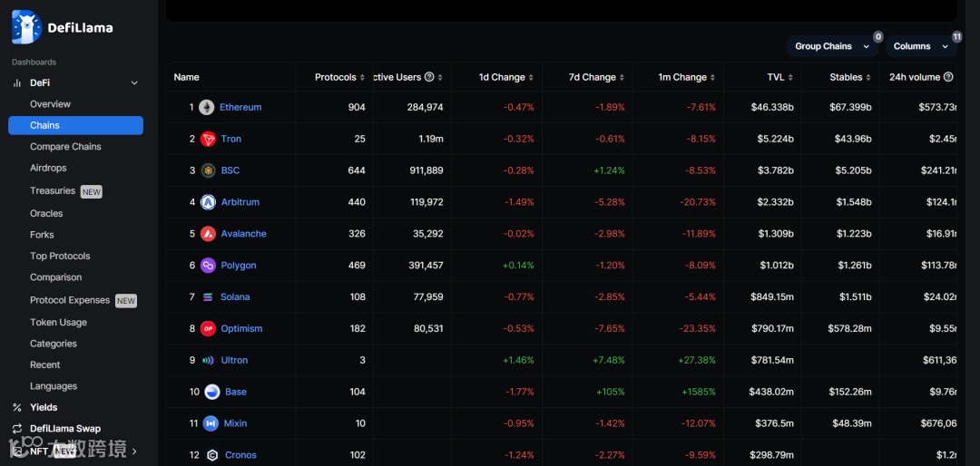Open the Cronos chain link
Viewport: 980px width, 466px height.
[240, 455]
